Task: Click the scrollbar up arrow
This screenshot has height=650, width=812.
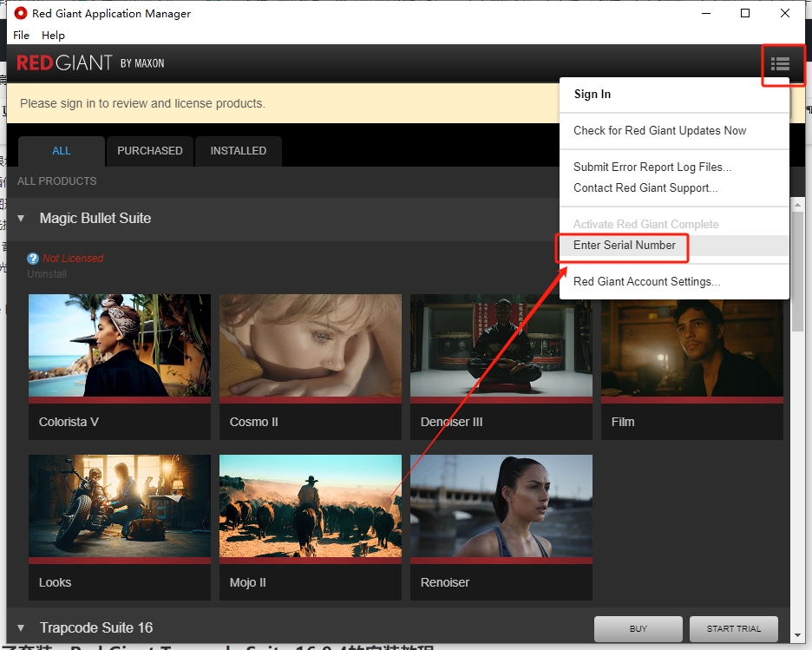Action: pyautogui.click(x=797, y=205)
